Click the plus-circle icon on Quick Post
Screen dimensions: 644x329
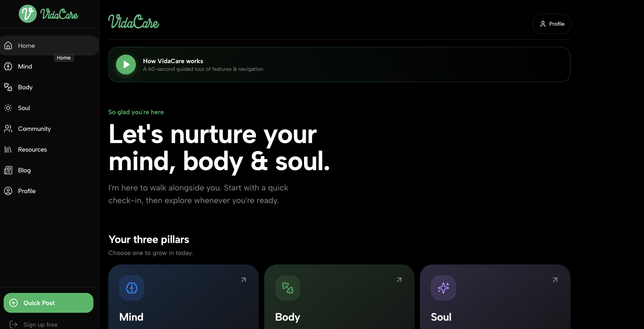click(x=14, y=303)
